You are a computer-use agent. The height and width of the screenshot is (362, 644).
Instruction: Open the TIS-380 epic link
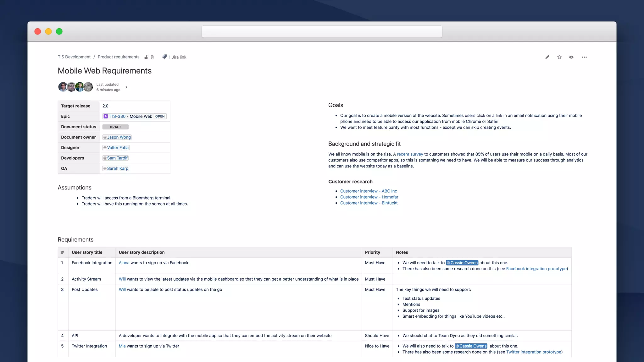(x=117, y=116)
